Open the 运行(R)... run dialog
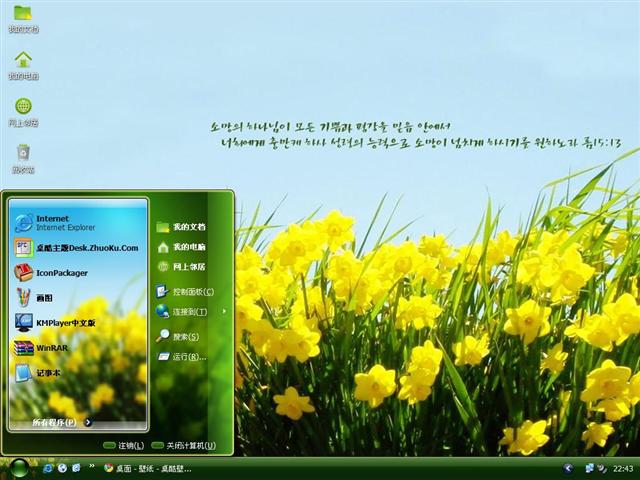Viewport: 640px width, 480px height. (x=181, y=357)
